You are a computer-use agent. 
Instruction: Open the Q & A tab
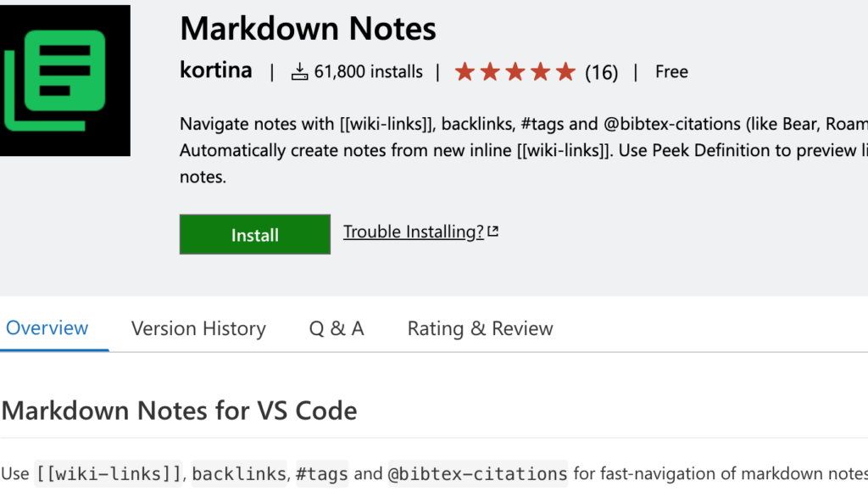click(x=337, y=328)
